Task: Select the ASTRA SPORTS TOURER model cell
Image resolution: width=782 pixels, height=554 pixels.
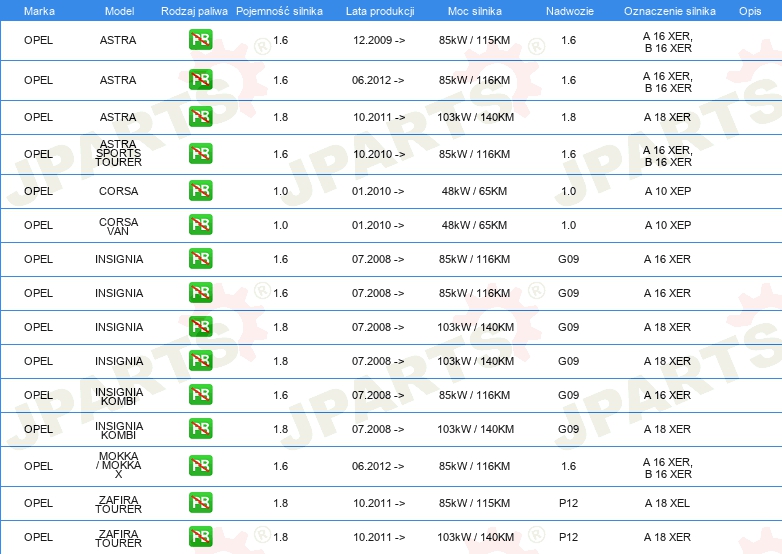Action: (119, 154)
